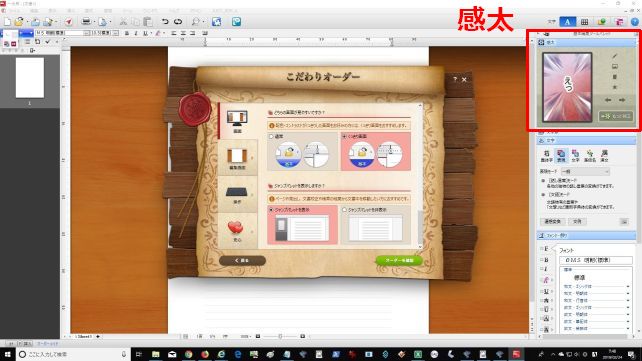Show previous 感太 card with left arrow
The image size is (642, 361).
tap(608, 100)
